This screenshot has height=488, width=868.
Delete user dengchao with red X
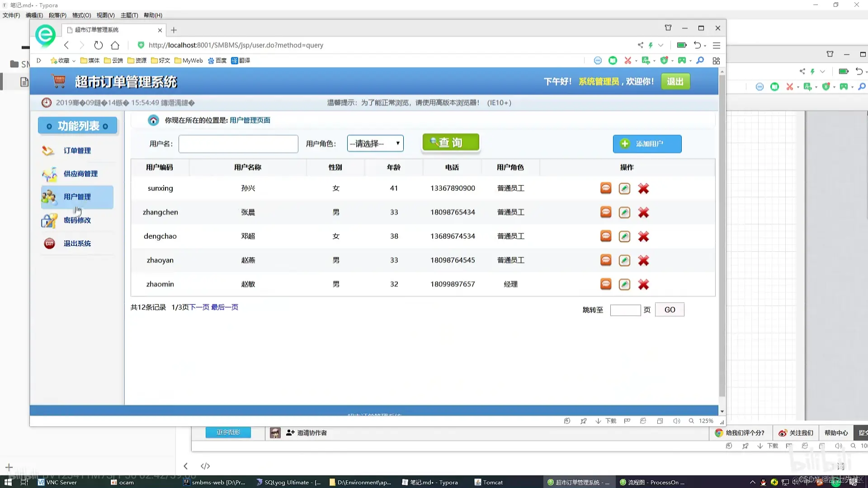point(643,236)
